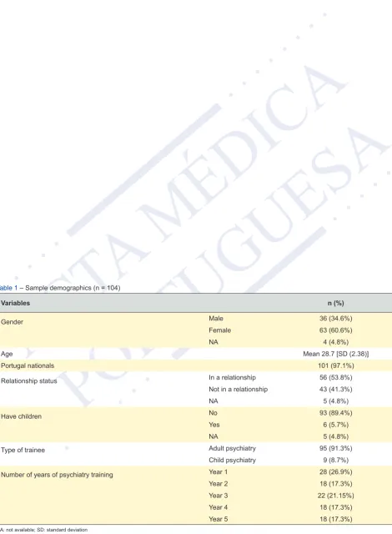Select the value 4 (4.8%)

click(x=335, y=342)
